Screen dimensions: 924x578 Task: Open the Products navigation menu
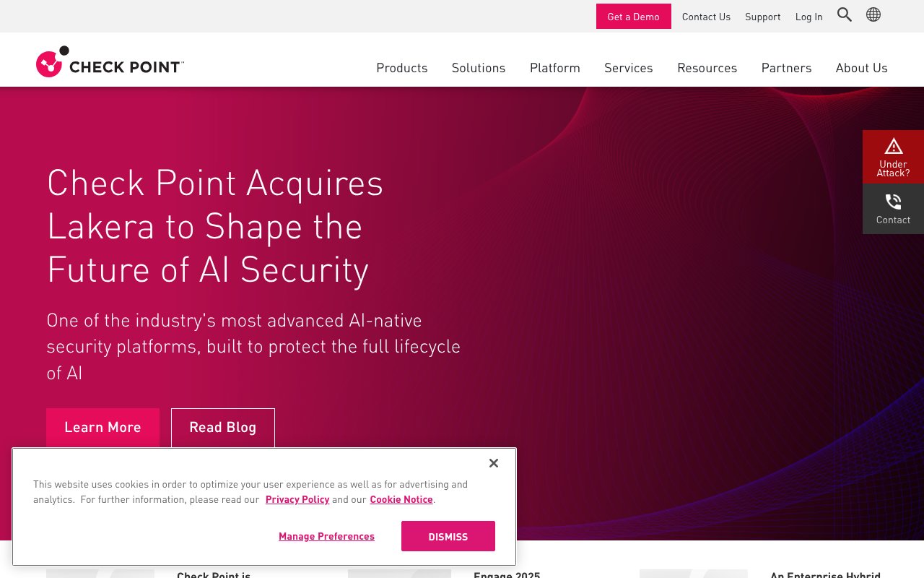coord(402,67)
